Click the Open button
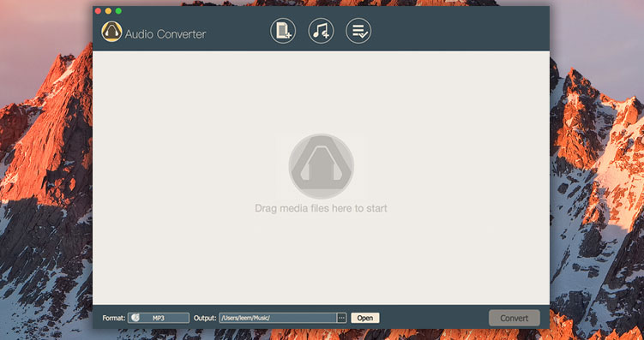The width and height of the screenshot is (644, 340). 365,318
